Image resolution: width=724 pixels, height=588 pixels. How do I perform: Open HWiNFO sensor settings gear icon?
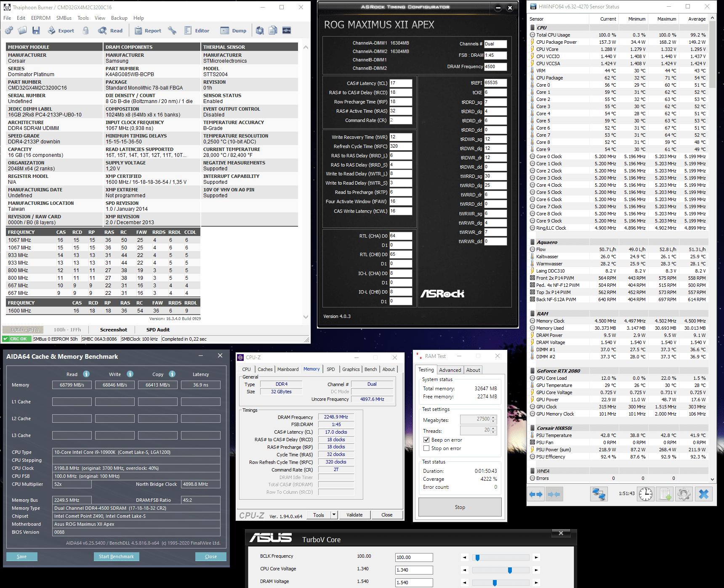tap(684, 494)
